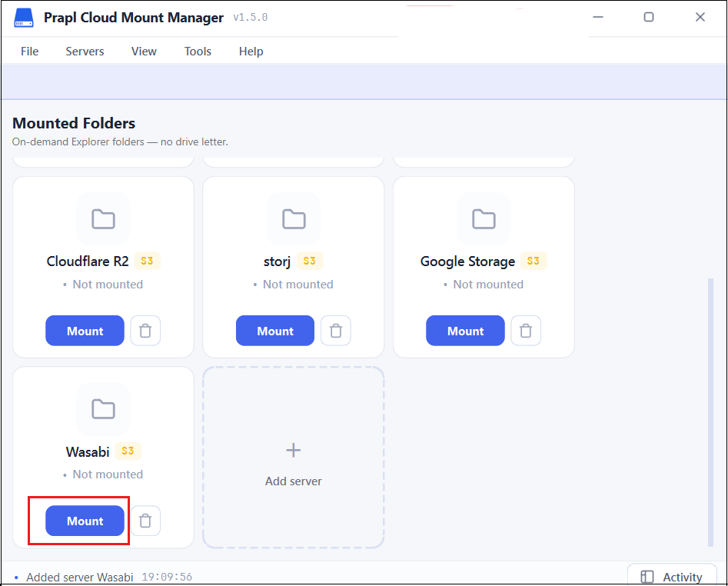
Task: Click the Mounted Folders heading
Action: [x=74, y=123]
